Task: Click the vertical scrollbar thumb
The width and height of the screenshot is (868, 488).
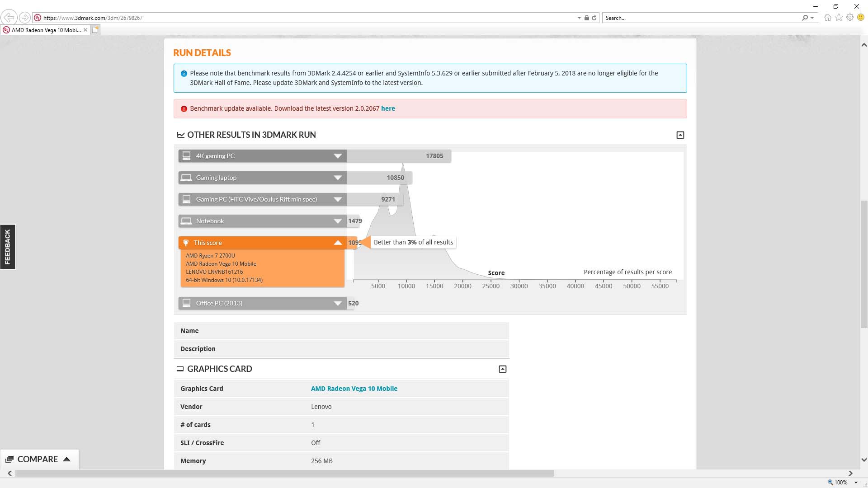Action: coord(864,264)
